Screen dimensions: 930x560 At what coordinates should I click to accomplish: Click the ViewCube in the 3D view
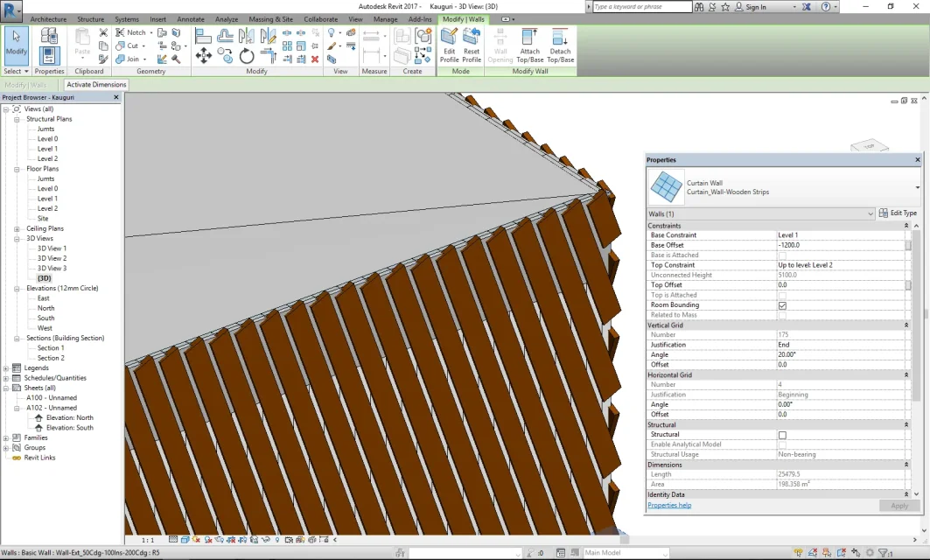pos(869,146)
